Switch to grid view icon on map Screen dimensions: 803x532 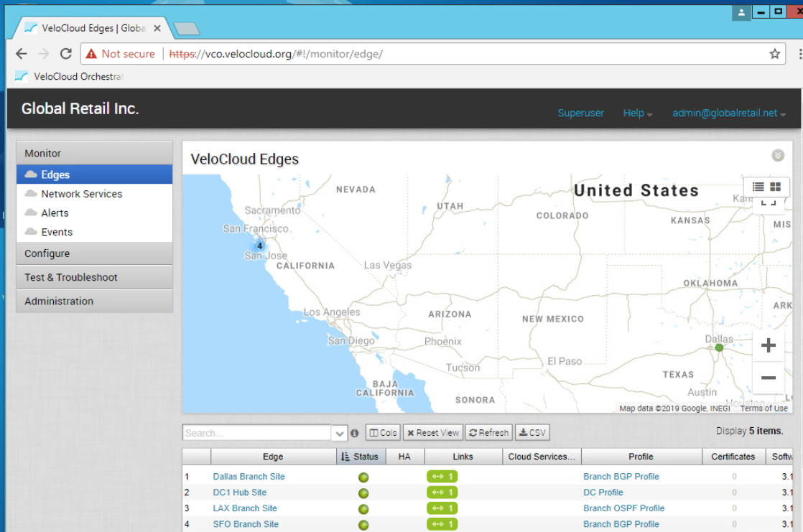(776, 187)
